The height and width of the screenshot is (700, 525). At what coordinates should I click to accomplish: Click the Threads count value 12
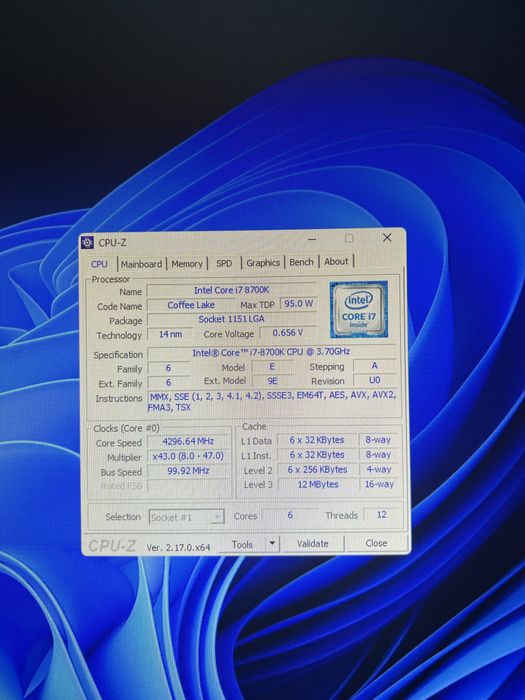pos(382,515)
